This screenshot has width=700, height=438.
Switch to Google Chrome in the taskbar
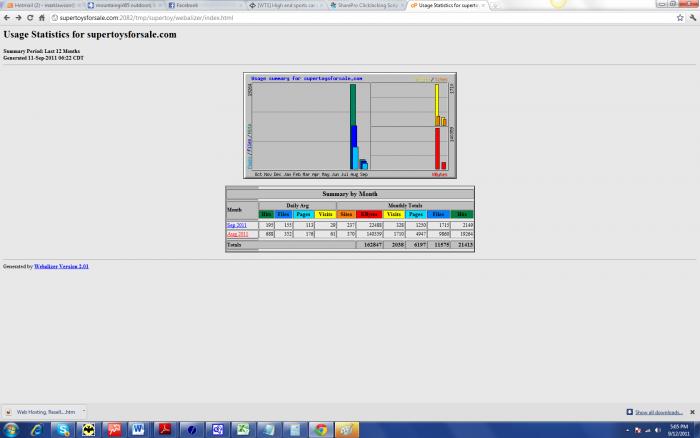[321, 430]
